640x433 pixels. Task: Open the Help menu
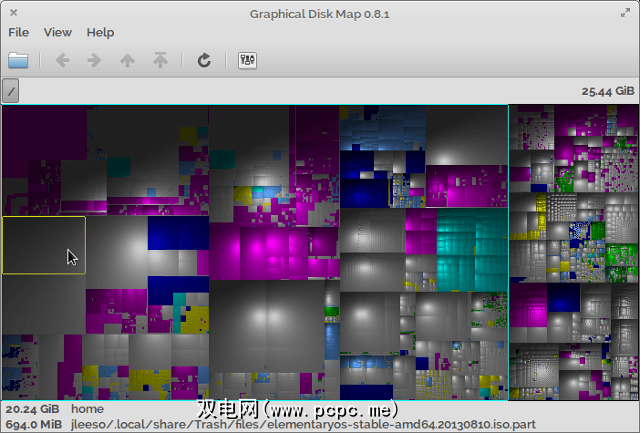[x=100, y=32]
